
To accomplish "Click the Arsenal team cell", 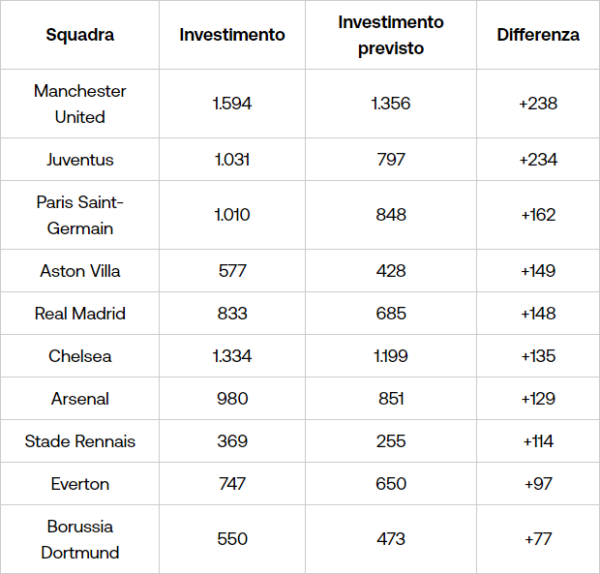I will 80,399.
